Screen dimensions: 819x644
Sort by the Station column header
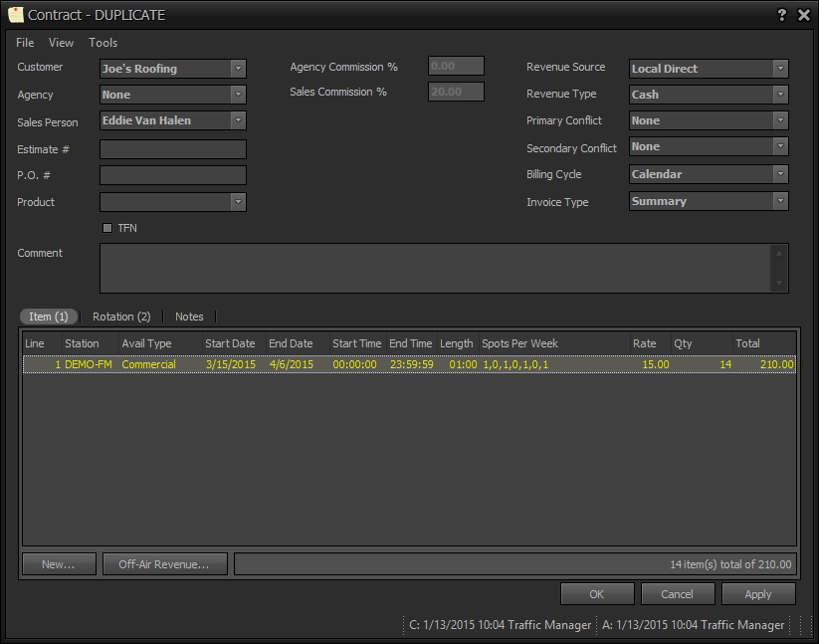(x=91, y=343)
